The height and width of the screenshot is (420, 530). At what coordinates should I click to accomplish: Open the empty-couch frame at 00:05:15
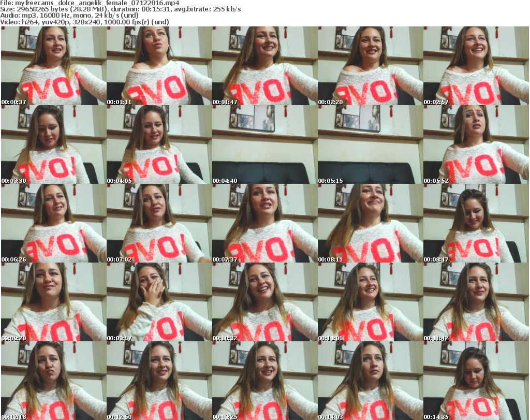370,144
